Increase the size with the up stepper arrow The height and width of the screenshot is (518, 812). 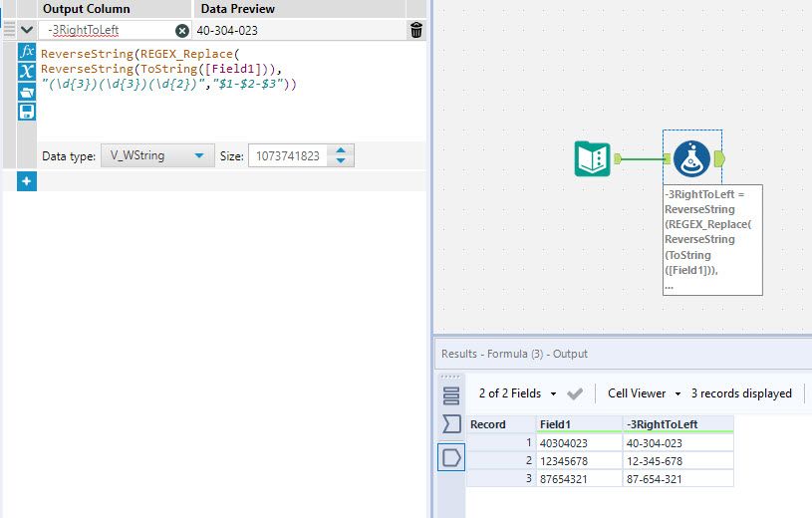[x=340, y=150]
